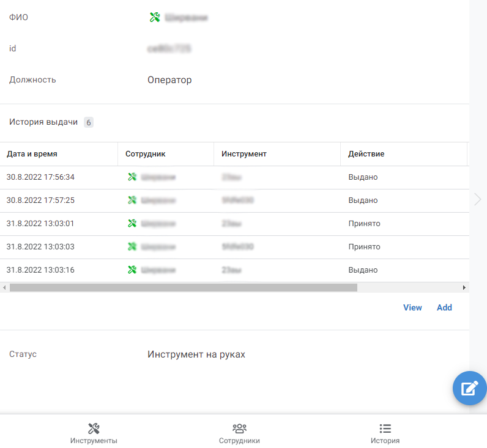
Task: Click the blurred ФИО name
Action: (186, 18)
